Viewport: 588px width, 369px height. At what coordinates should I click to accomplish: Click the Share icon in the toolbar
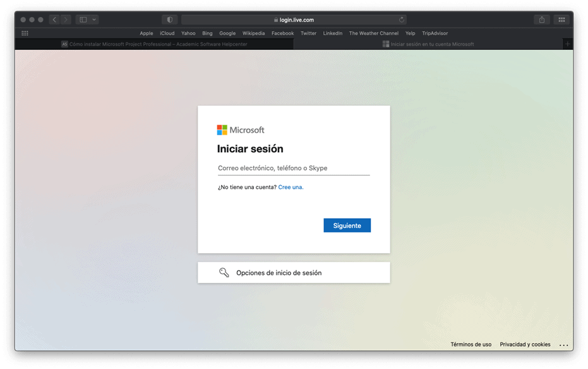pos(541,19)
